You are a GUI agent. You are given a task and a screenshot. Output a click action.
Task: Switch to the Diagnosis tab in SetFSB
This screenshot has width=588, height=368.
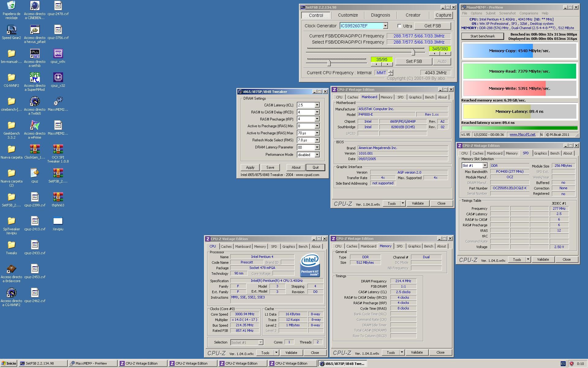[x=380, y=15]
